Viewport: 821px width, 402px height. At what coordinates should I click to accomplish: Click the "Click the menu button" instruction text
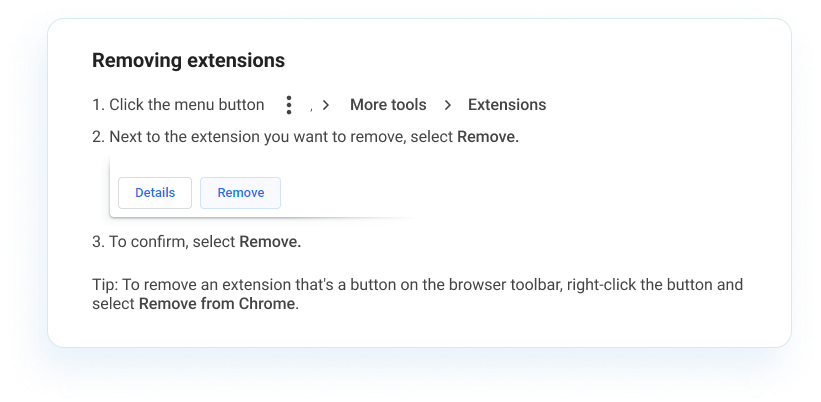pyautogui.click(x=187, y=105)
